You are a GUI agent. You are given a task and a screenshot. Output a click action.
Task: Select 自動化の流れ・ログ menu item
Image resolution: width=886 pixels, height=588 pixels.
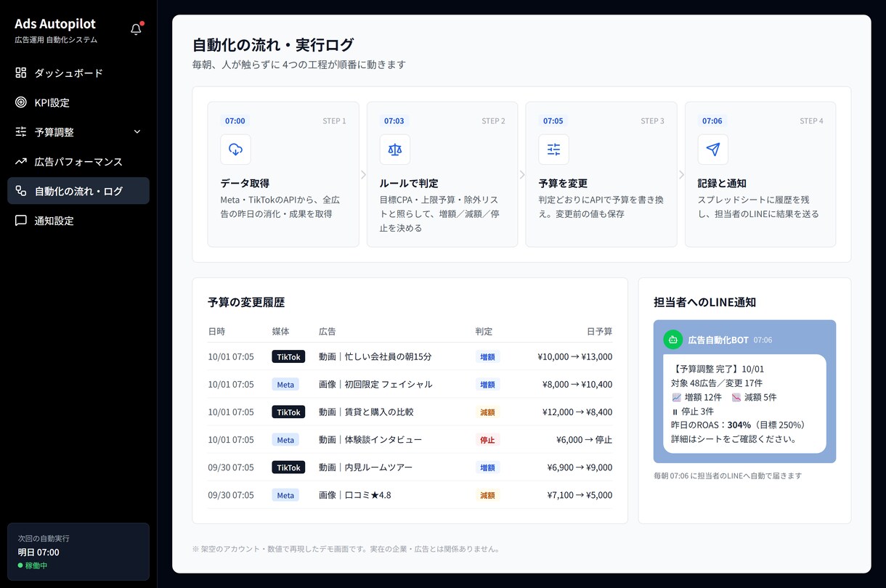(78, 191)
